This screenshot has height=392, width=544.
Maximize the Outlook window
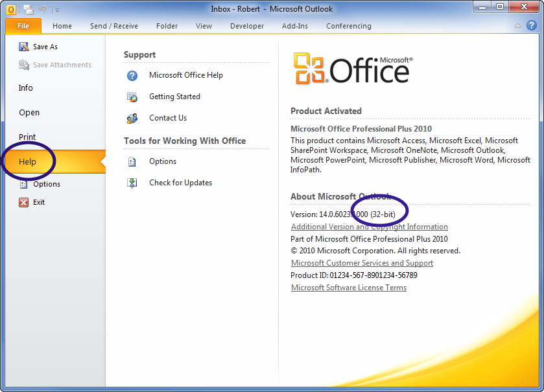click(x=500, y=6)
